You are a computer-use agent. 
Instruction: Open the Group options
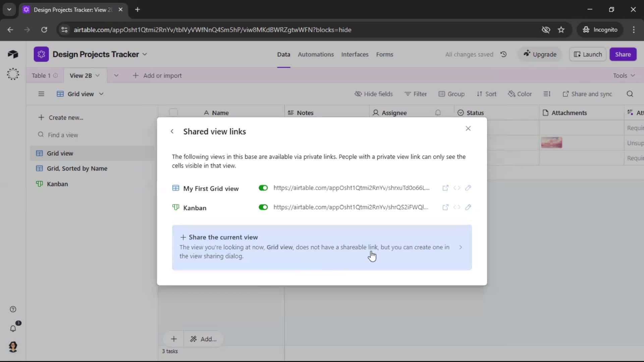point(451,94)
